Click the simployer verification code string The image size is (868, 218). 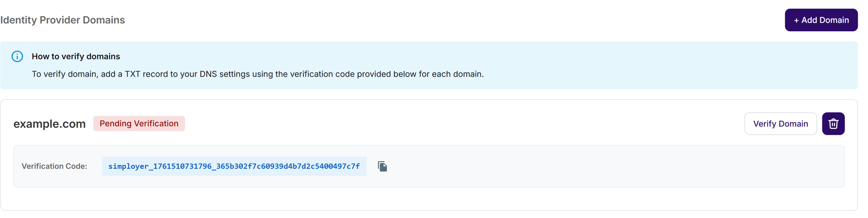click(234, 166)
